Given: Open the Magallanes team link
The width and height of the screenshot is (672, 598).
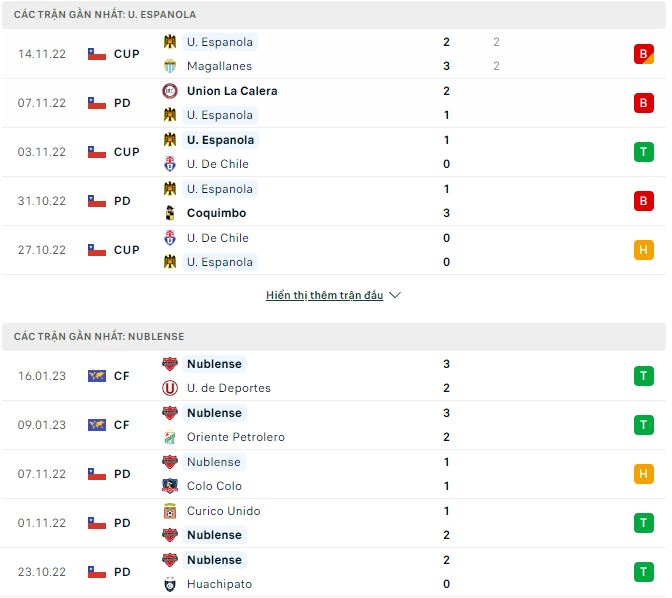Looking at the screenshot, I should coord(218,66).
